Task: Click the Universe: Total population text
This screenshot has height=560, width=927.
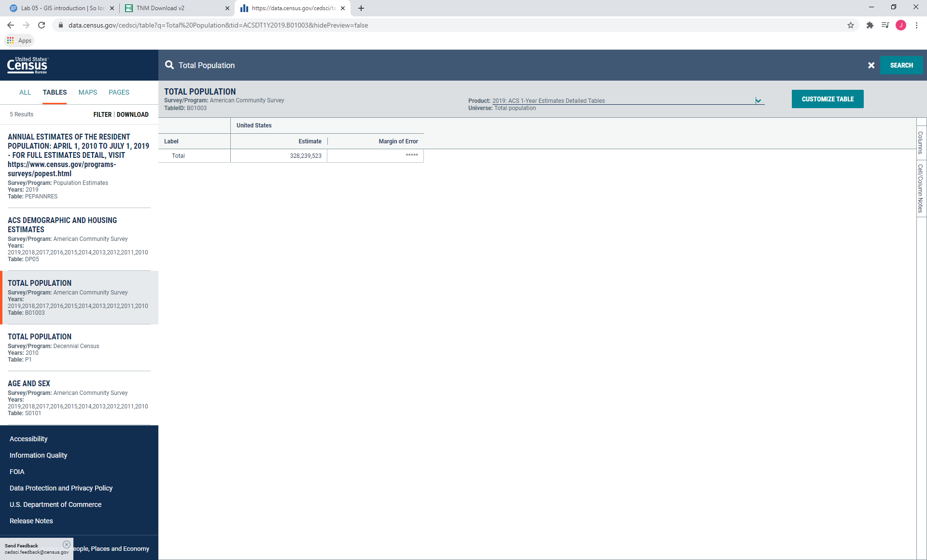Action: [x=502, y=108]
